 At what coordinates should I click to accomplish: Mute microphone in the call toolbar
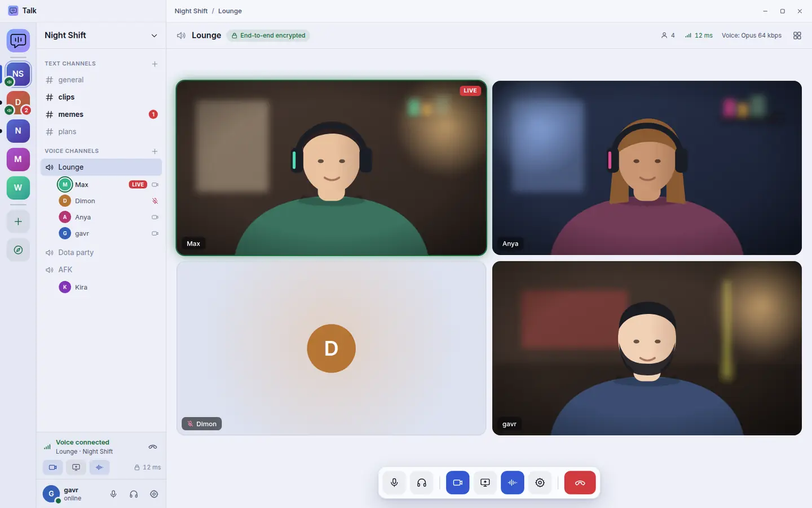[394, 483]
